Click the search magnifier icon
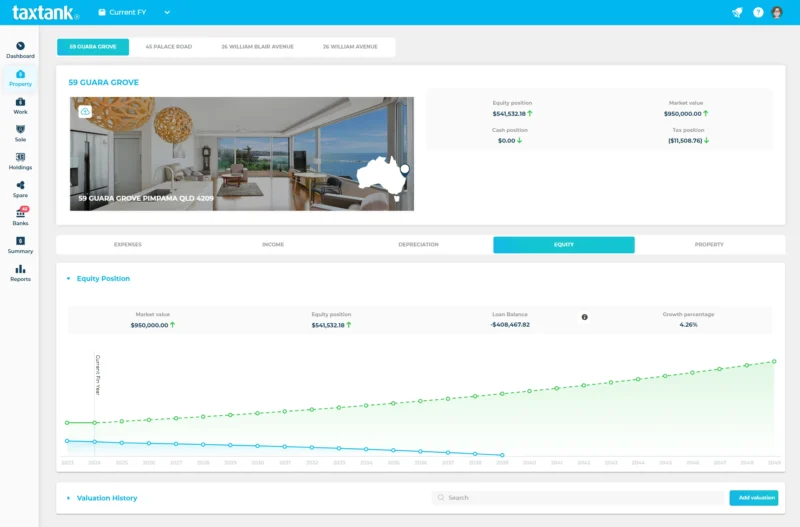 tap(441, 497)
